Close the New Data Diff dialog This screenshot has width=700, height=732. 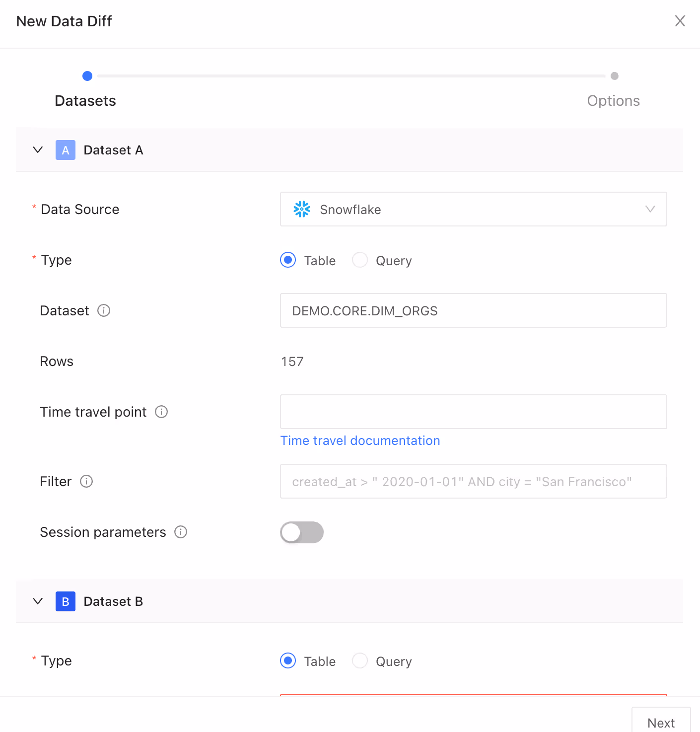(680, 21)
